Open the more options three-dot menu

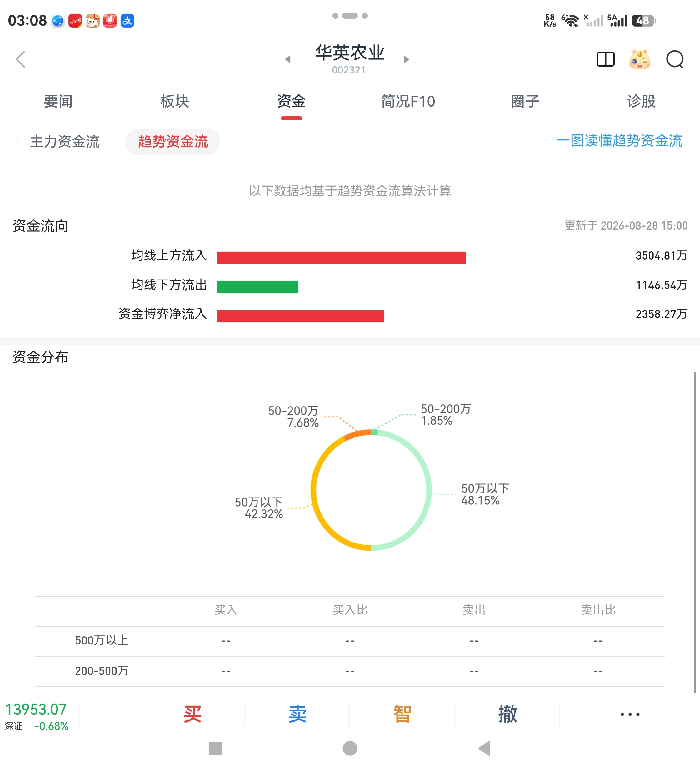(x=630, y=714)
